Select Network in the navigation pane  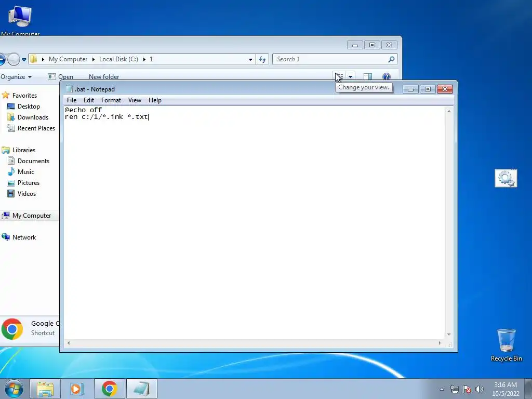pyautogui.click(x=24, y=237)
